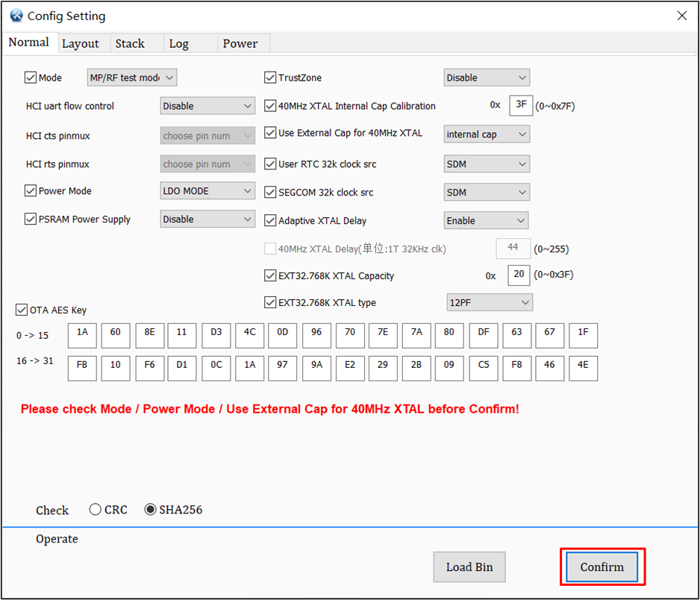
Task: Expand HCI uart flow control dropdown
Action: click(x=207, y=106)
